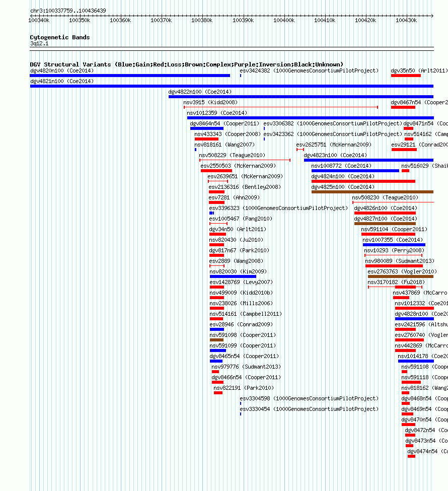Select nsv499009 (Kidd2010b) entry
448x491 pixels.
(242, 293)
